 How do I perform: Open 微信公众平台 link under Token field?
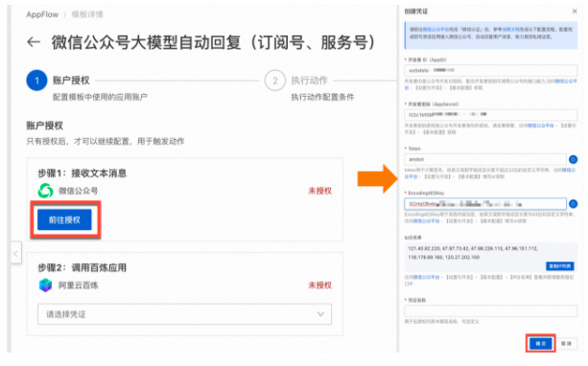click(569, 171)
